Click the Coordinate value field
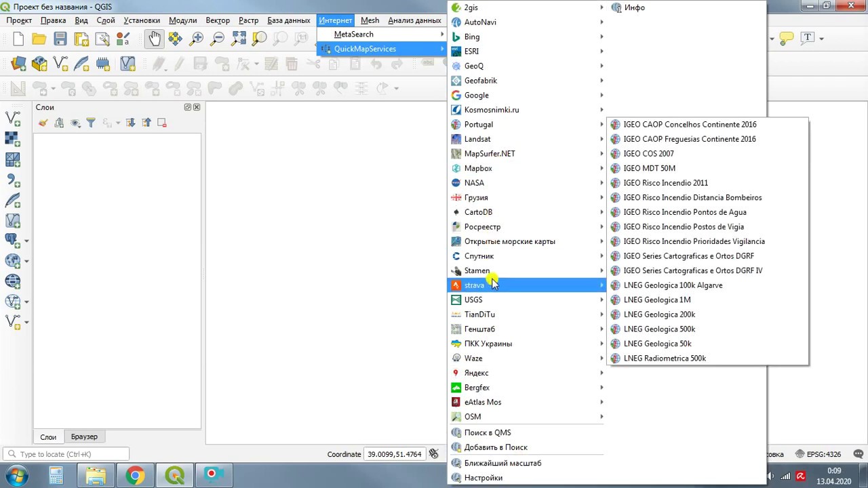This screenshot has height=488, width=868. [x=395, y=454]
